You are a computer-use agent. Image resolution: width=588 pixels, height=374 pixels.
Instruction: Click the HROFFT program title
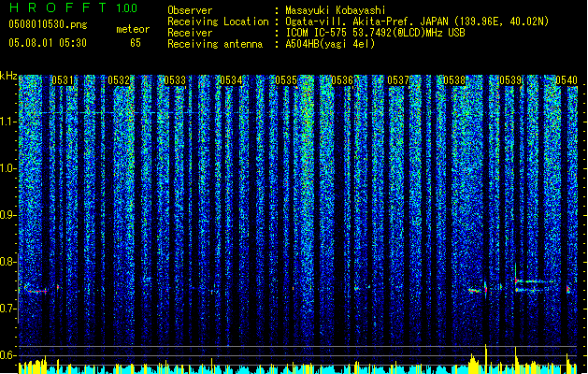click(x=59, y=7)
